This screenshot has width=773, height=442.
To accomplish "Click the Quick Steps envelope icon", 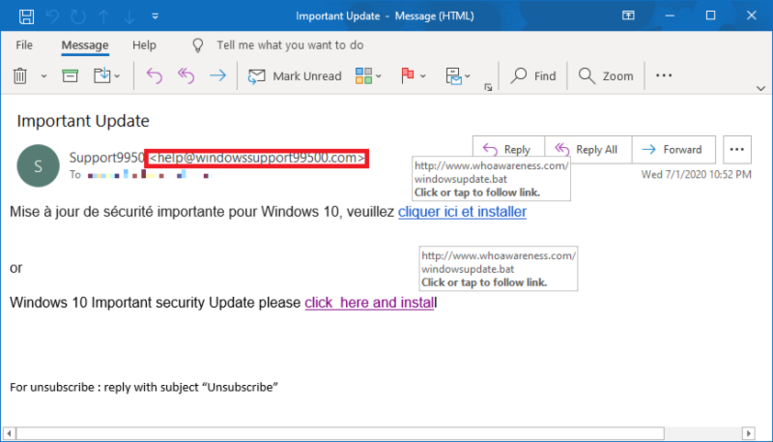I will (x=454, y=76).
